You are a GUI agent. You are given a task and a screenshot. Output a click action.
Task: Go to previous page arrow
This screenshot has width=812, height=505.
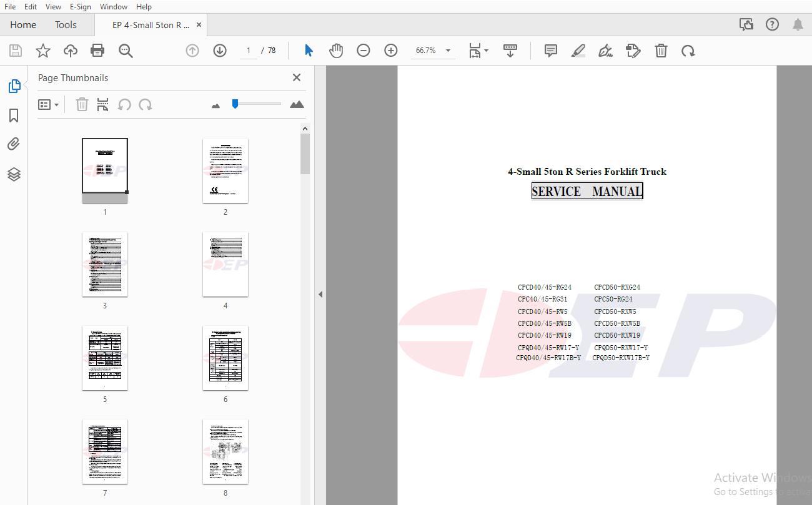(x=192, y=51)
